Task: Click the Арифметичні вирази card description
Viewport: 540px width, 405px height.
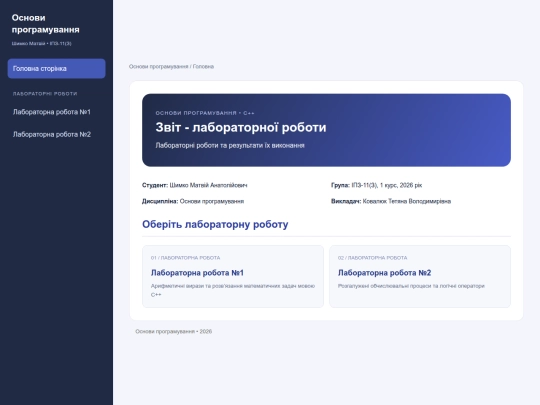Action: 233,290
